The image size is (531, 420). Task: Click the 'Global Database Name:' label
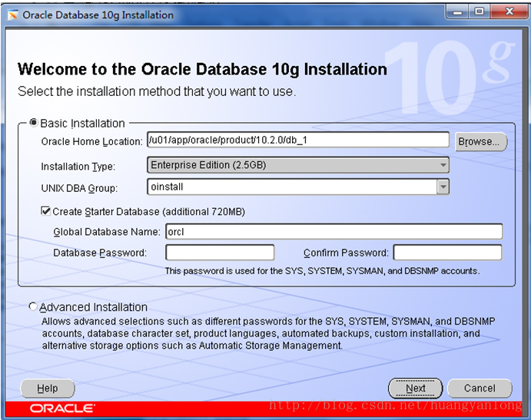pyautogui.click(x=107, y=232)
